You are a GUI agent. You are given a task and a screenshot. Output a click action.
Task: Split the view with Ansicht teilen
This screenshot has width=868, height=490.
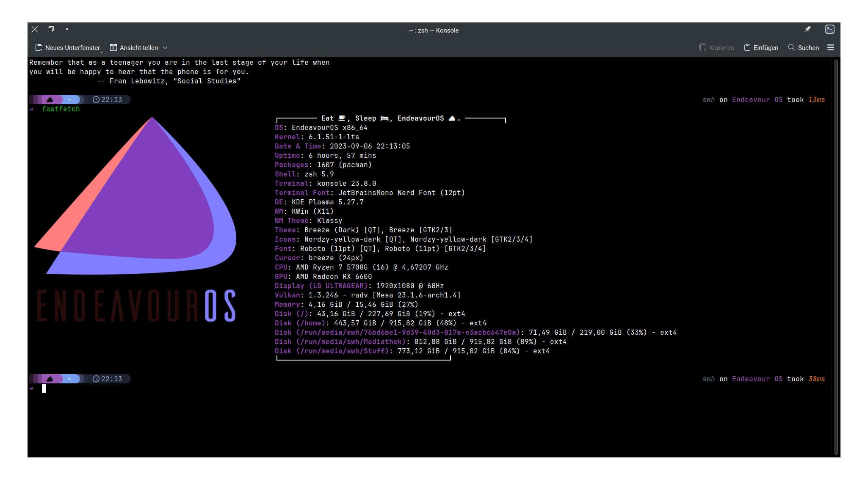pyautogui.click(x=134, y=48)
